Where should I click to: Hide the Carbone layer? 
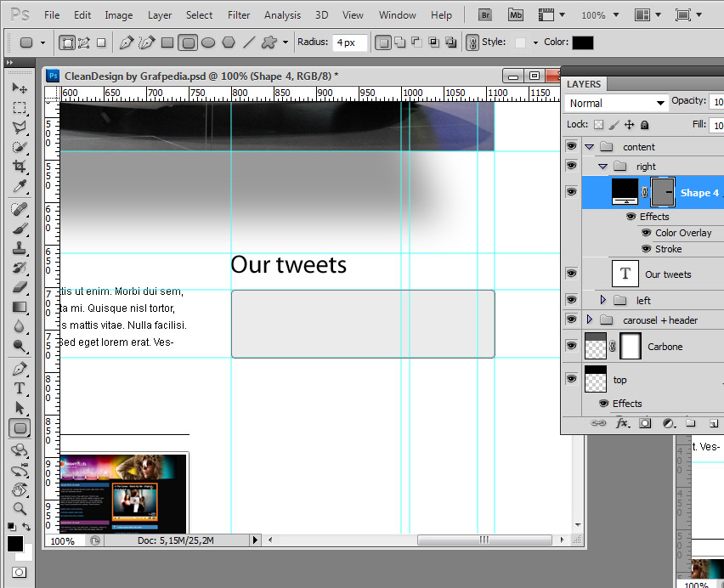click(572, 346)
